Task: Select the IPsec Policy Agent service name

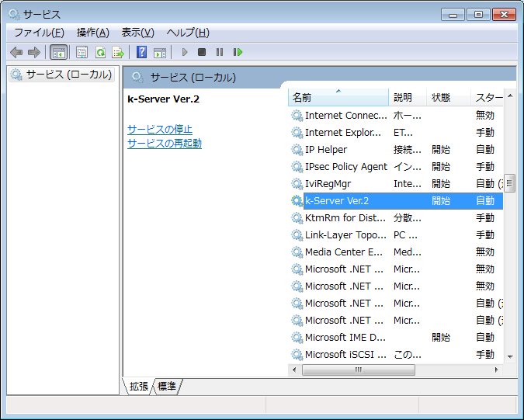Action: 346,167
